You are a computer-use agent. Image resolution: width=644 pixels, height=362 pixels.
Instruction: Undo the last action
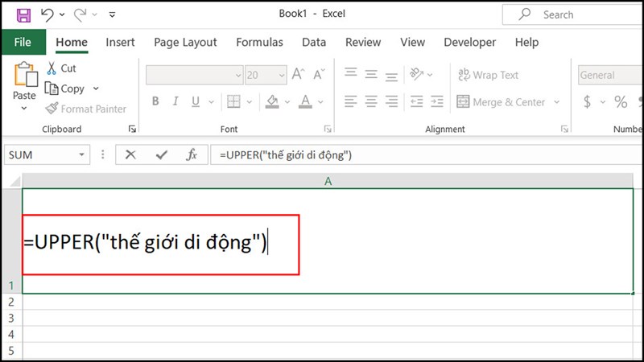(47, 14)
